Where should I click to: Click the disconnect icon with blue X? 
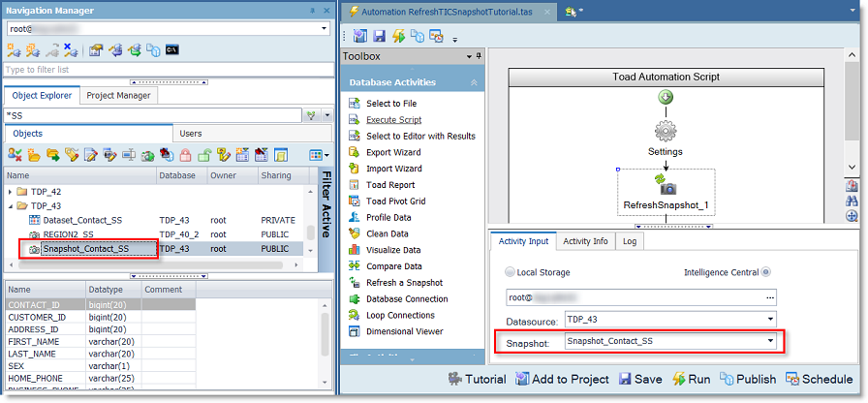(71, 50)
